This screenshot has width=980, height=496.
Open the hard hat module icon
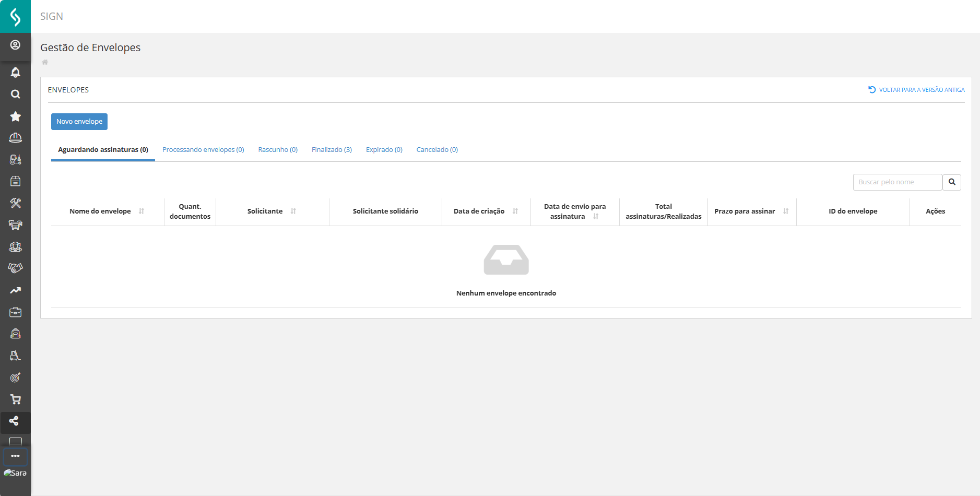[x=15, y=138]
